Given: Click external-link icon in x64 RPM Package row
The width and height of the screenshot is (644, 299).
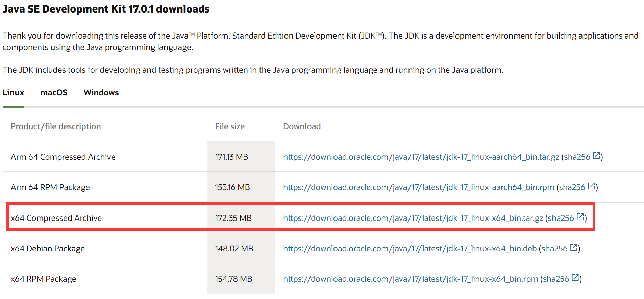Looking at the screenshot, I should pyautogui.click(x=575, y=278).
